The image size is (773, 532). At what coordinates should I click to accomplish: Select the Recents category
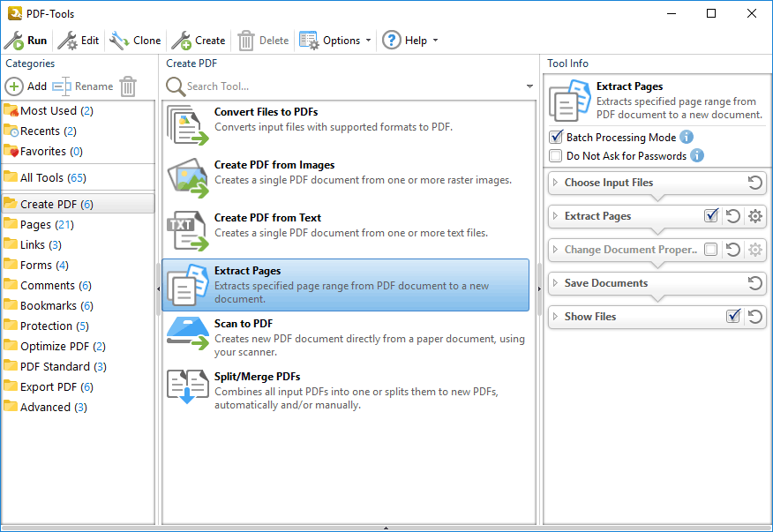78,131
